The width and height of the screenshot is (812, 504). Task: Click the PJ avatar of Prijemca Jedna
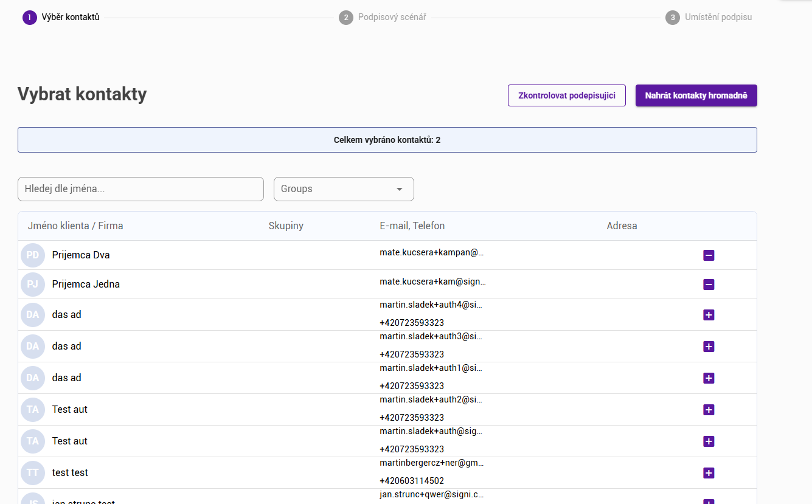pos(33,285)
